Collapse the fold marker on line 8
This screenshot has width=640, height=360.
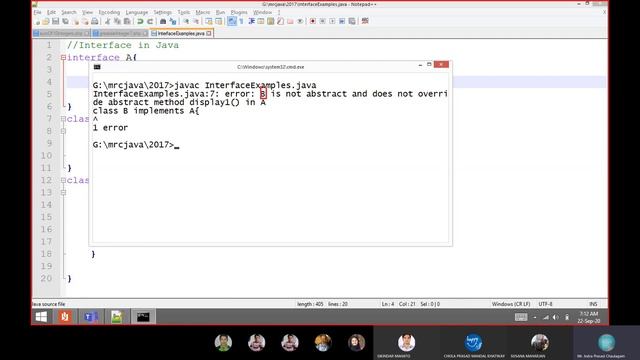[x=63, y=131]
